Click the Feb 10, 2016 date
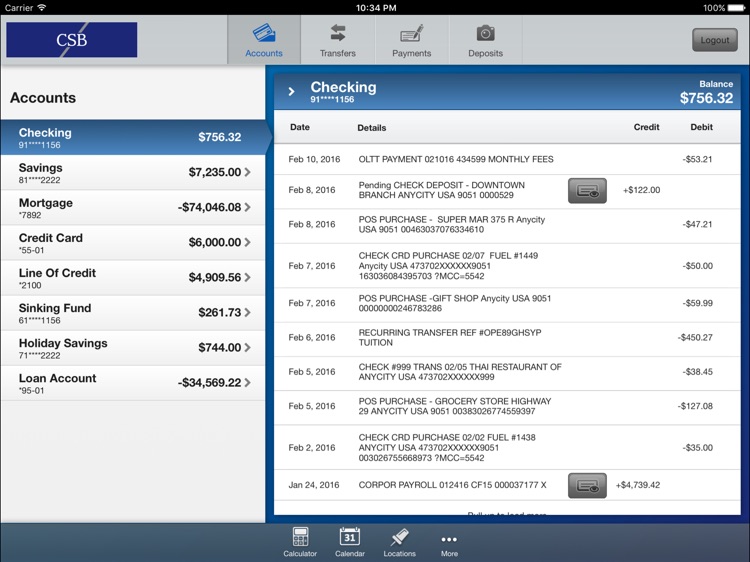This screenshot has width=750, height=562. pos(314,159)
